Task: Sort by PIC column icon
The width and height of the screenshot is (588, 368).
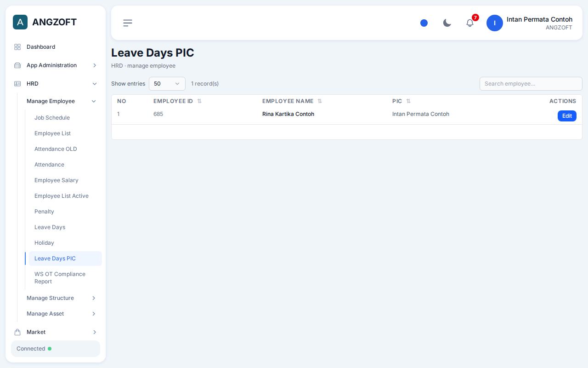Action: pyautogui.click(x=408, y=101)
